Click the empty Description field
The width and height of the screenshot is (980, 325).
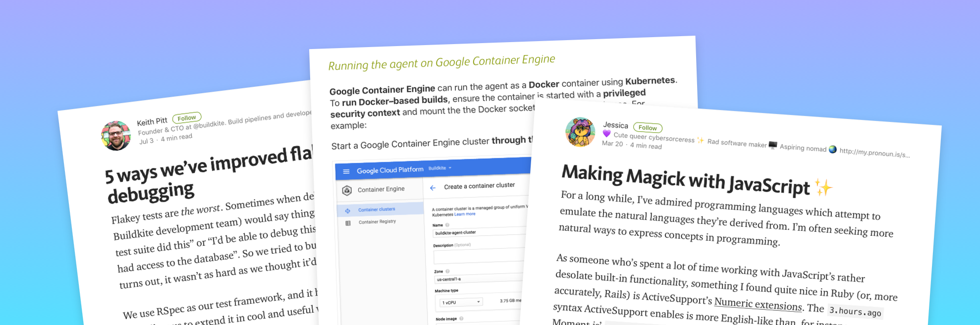coord(479,257)
